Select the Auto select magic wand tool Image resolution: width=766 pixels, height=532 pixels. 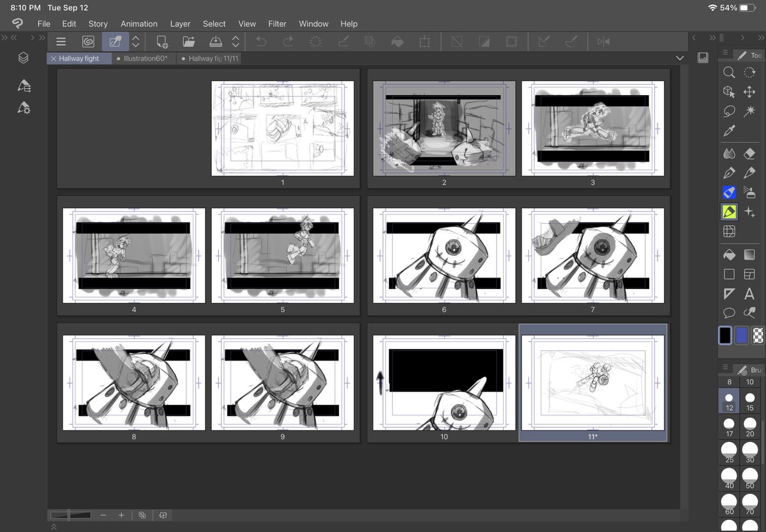(x=749, y=111)
